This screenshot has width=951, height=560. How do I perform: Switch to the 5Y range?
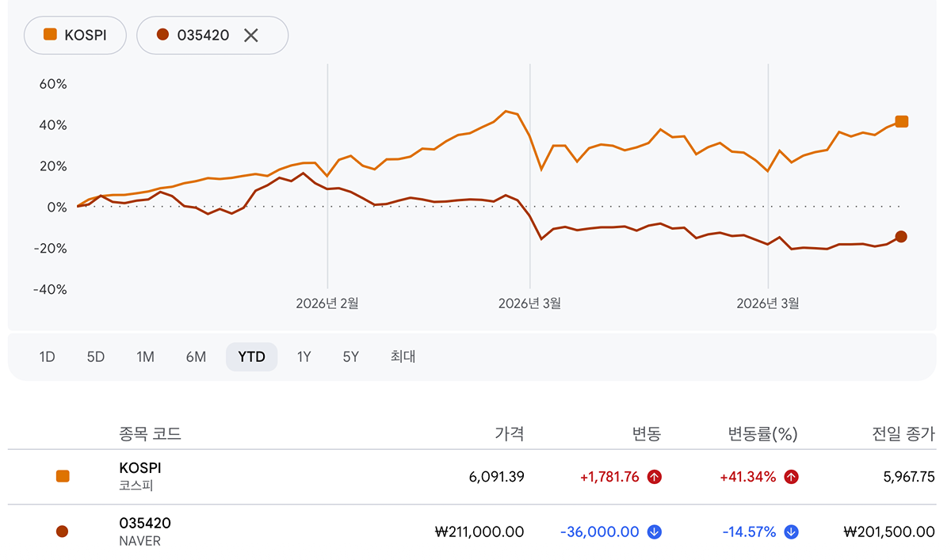tap(351, 357)
